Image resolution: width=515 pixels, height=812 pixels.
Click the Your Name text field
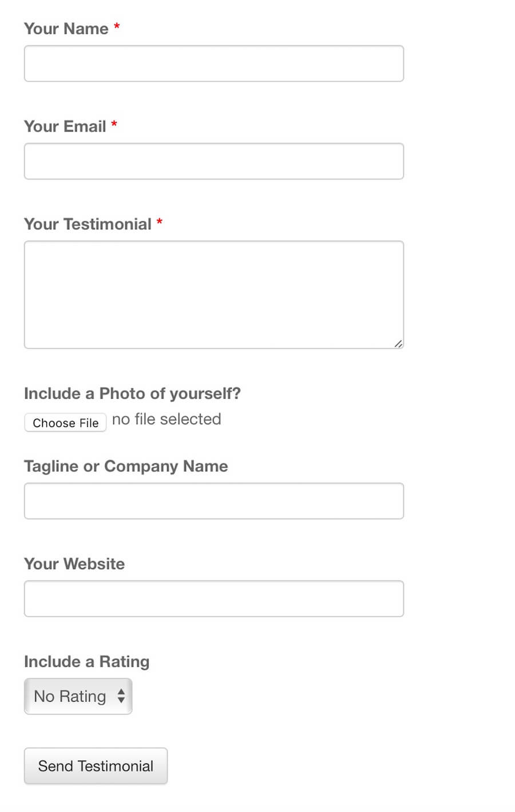[213, 63]
